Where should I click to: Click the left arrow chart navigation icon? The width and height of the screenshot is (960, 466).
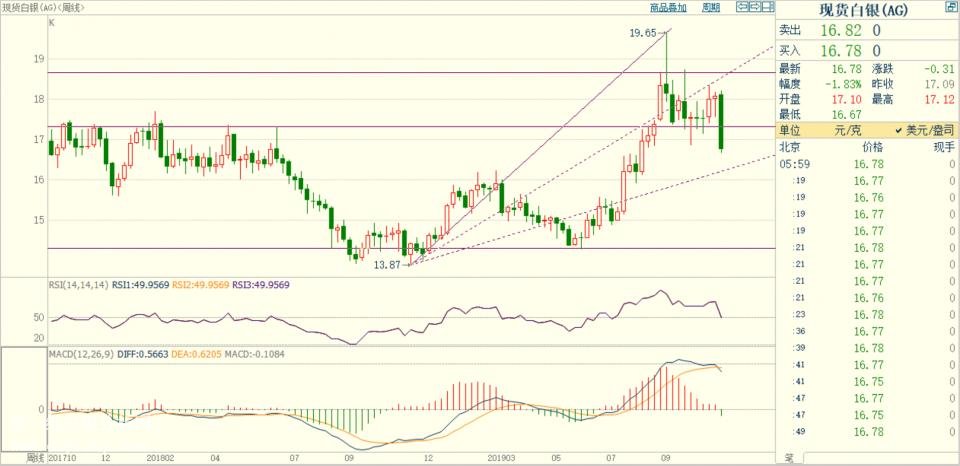click(741, 7)
